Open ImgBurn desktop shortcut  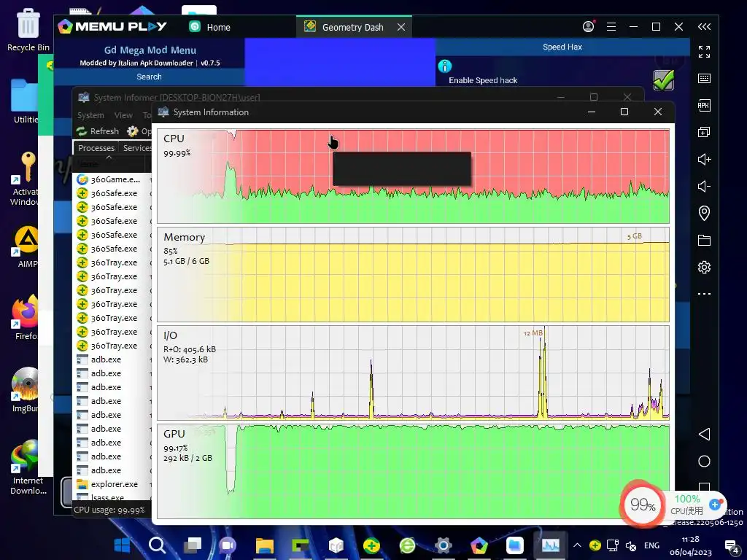point(26,389)
